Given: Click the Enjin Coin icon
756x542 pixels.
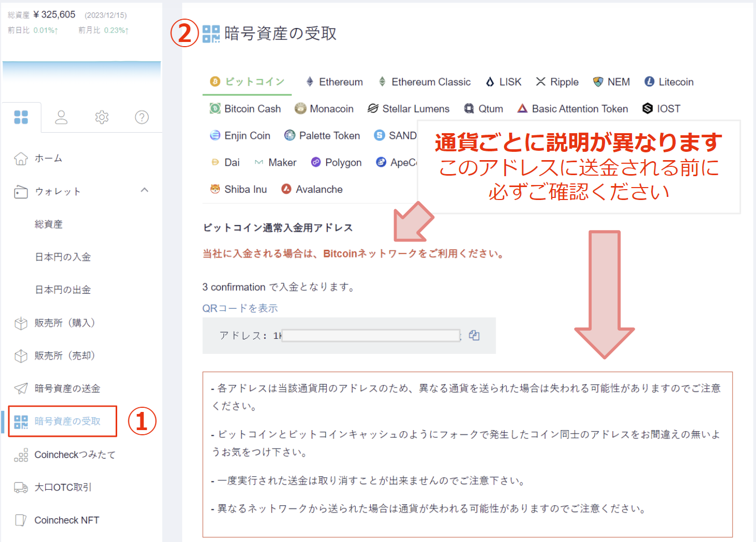Looking at the screenshot, I should [x=215, y=135].
